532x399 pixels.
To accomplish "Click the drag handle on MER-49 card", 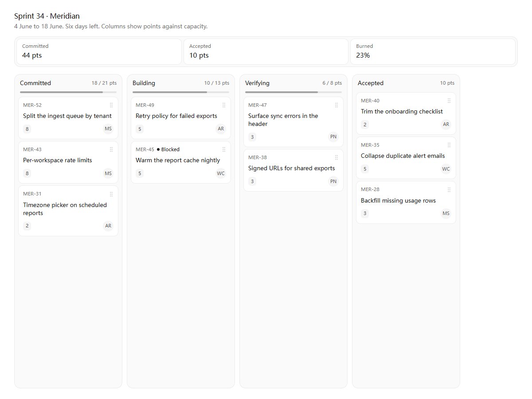I will pyautogui.click(x=224, y=105).
